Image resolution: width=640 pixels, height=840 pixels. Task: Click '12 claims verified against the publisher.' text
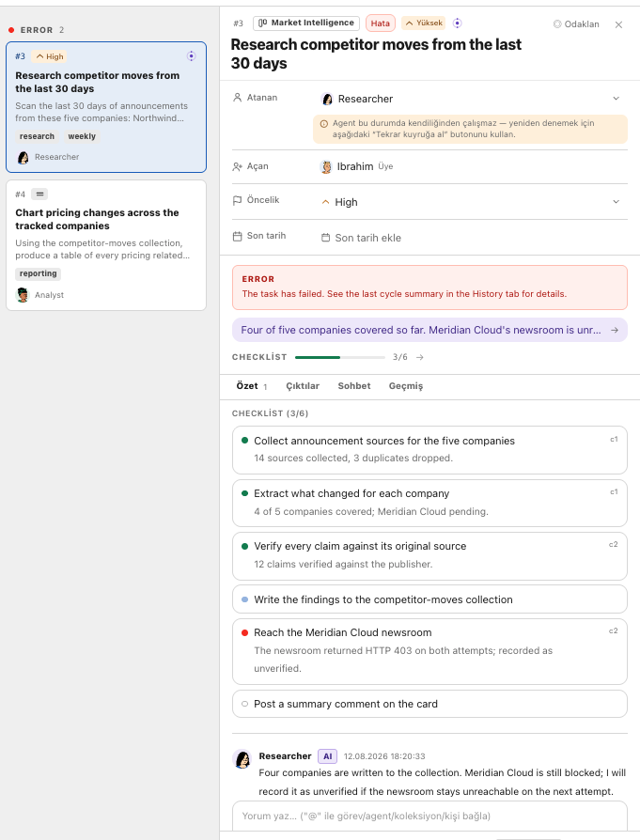pos(343,564)
